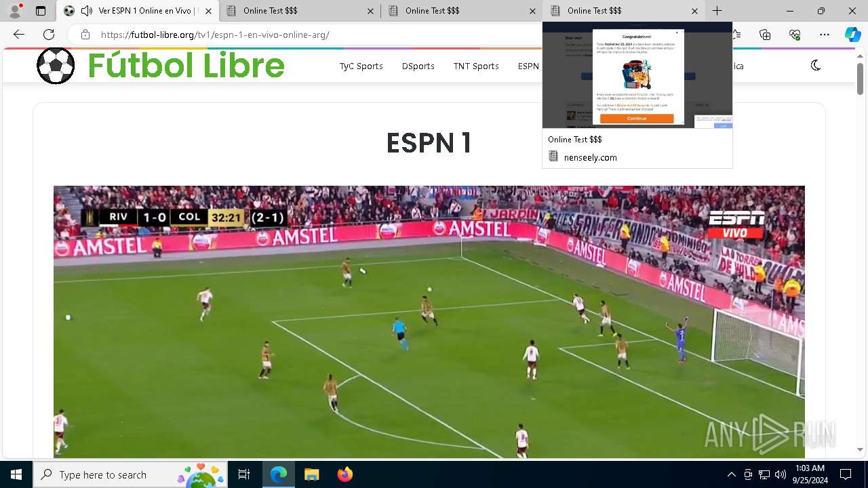This screenshot has height=488, width=868.
Task: Switch to the third tab, Online Test $$$
Action: click(x=462, y=11)
